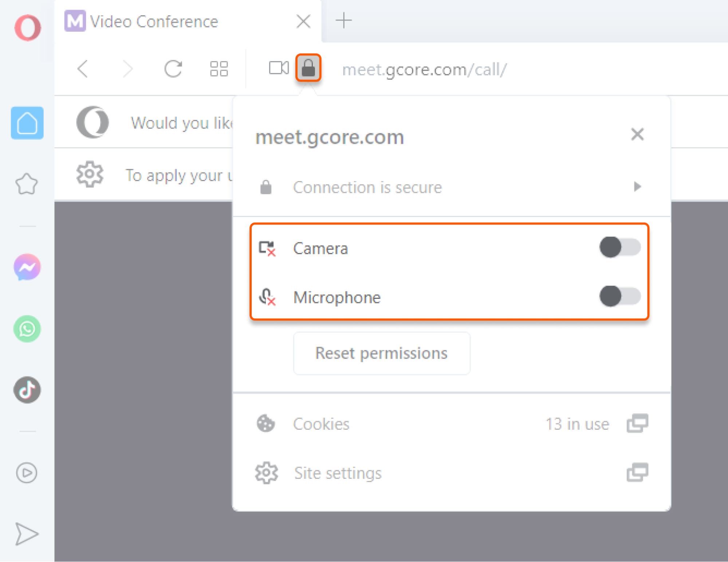Open bookmarks via the star sidebar icon
The width and height of the screenshot is (728, 562).
click(27, 184)
